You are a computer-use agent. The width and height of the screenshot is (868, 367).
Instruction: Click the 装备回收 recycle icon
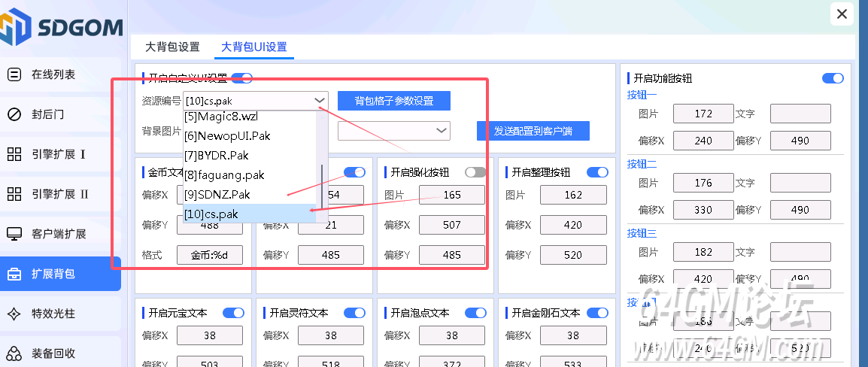[14, 353]
